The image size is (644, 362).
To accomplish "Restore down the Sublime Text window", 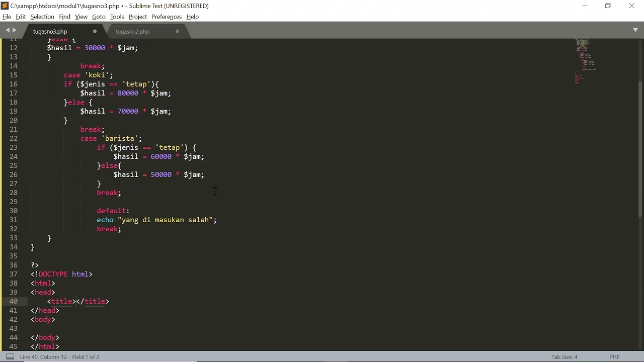I will click(x=608, y=6).
